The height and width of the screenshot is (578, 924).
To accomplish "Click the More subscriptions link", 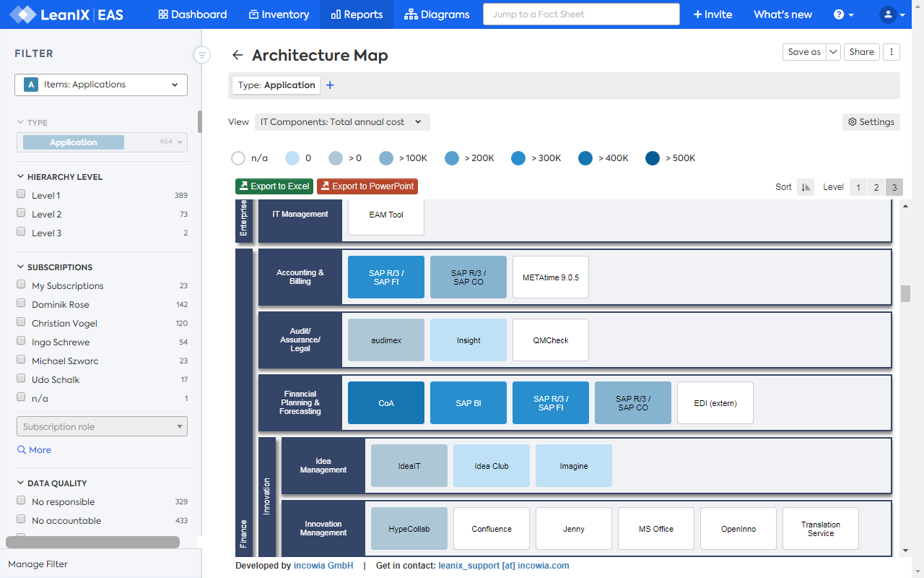I will coord(40,450).
